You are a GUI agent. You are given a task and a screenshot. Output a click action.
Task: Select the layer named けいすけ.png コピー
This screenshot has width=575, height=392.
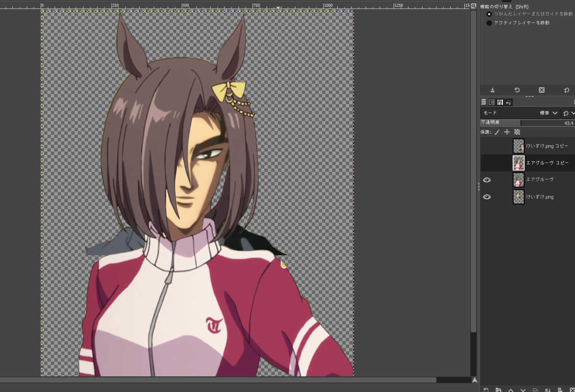pyautogui.click(x=547, y=146)
